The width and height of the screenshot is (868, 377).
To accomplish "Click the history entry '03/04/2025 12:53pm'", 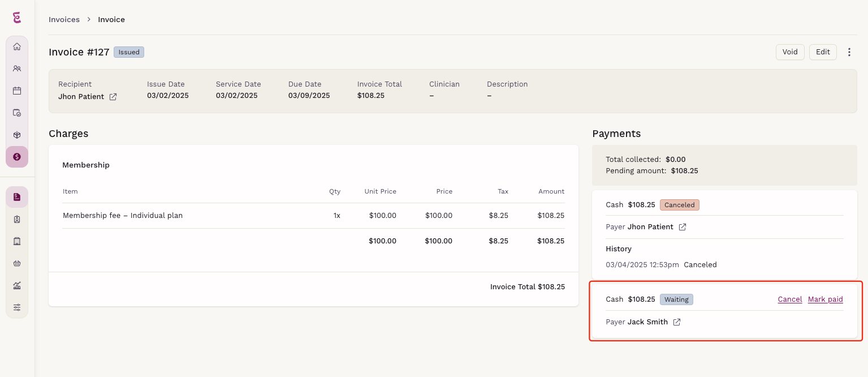I will (642, 265).
